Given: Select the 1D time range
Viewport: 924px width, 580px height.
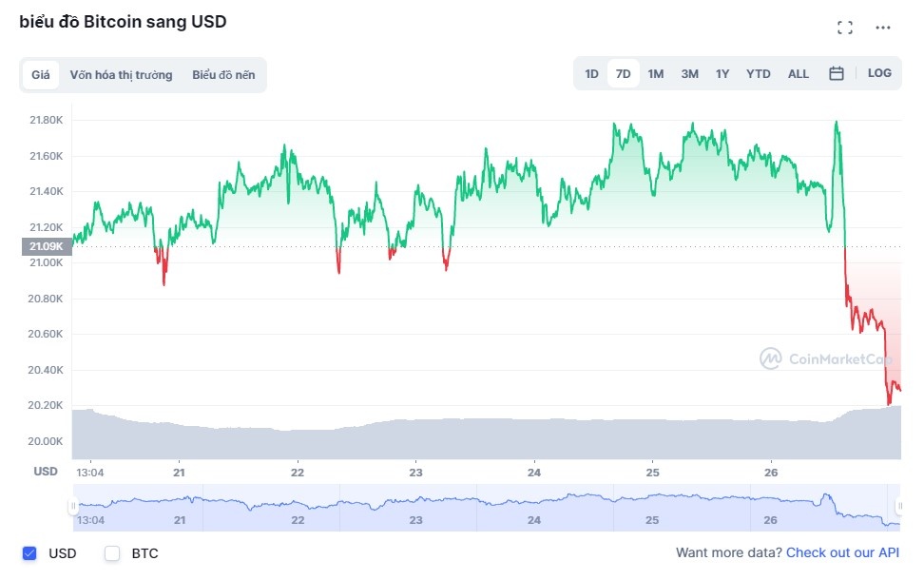Looking at the screenshot, I should 591,73.
